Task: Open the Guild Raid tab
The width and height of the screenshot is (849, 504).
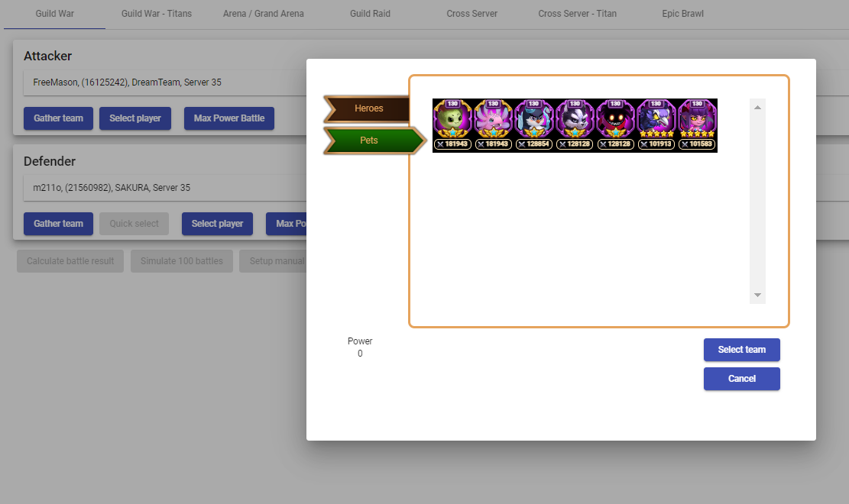Action: pyautogui.click(x=370, y=14)
